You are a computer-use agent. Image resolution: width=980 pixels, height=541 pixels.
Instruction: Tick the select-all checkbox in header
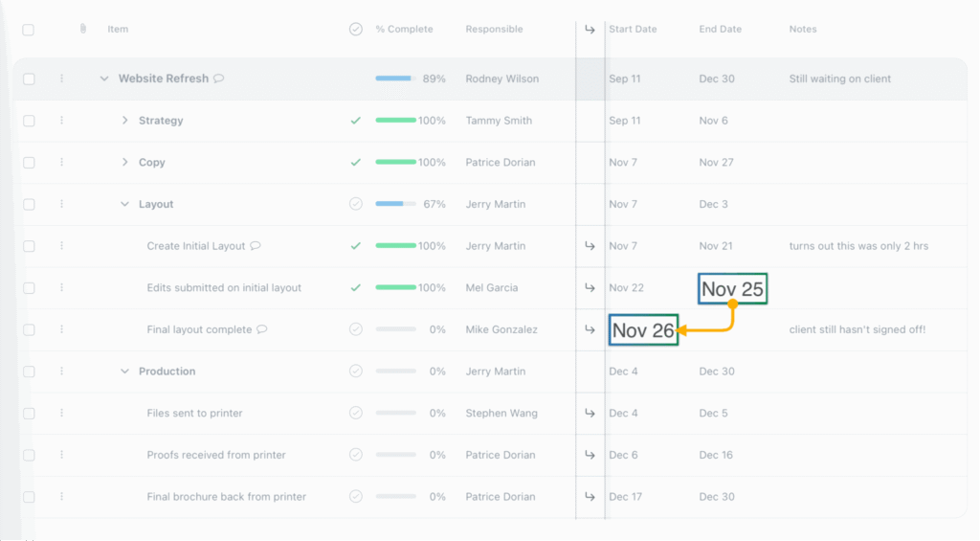coord(29,30)
